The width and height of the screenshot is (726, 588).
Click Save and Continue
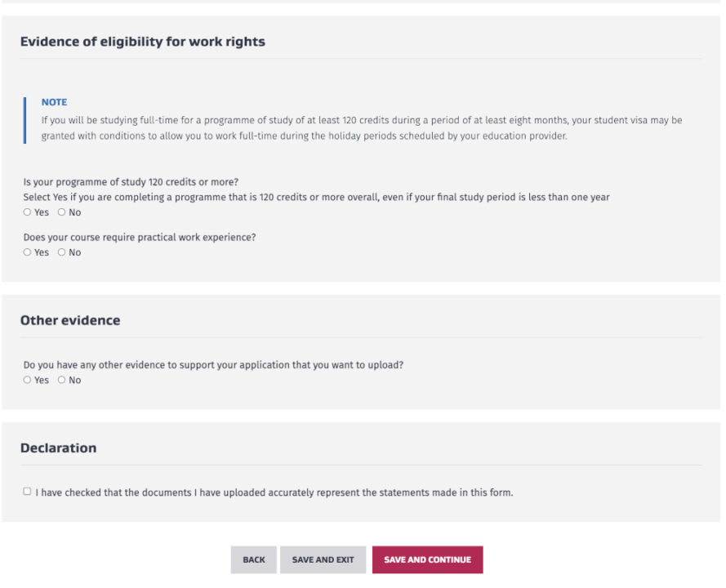click(427, 559)
